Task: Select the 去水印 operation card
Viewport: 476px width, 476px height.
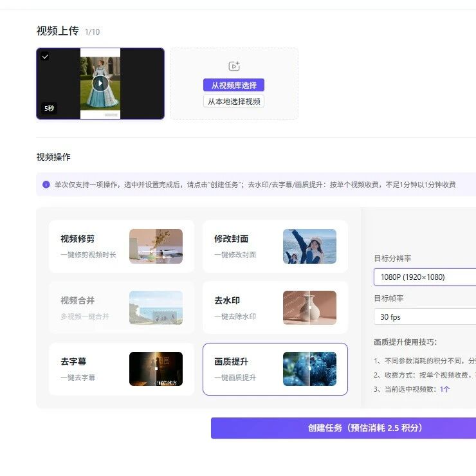Action: click(275, 307)
